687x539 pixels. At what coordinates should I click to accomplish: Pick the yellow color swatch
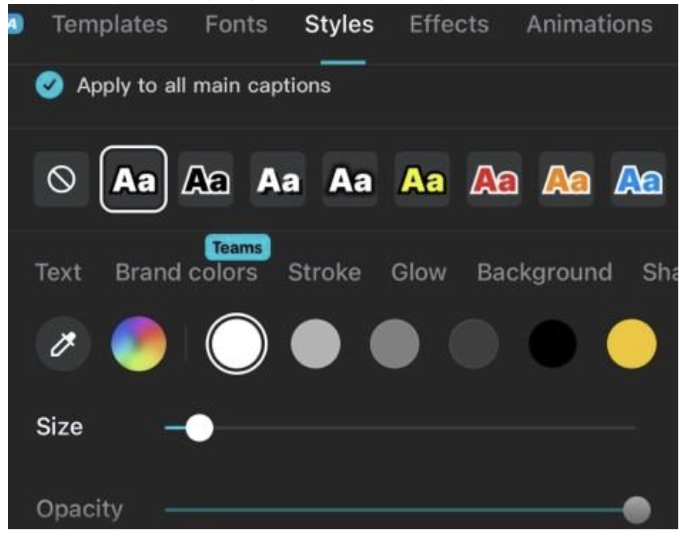click(x=631, y=345)
